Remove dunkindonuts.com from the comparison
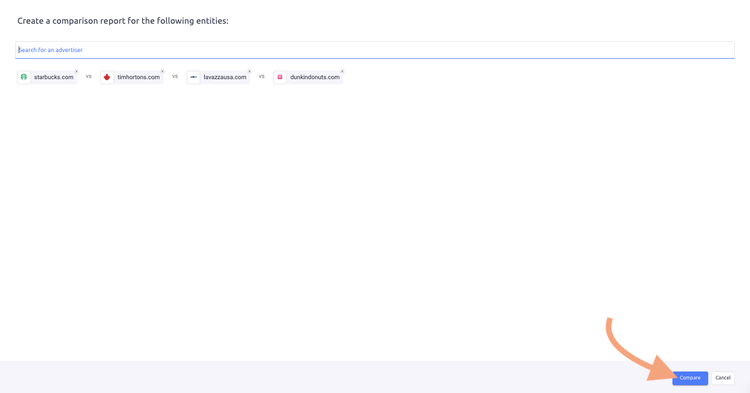 (x=342, y=72)
